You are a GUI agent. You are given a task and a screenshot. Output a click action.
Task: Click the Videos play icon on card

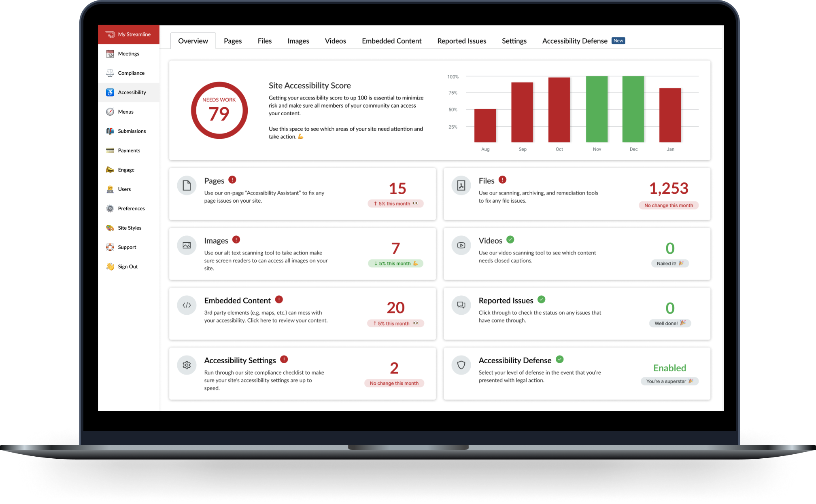pos(461,246)
